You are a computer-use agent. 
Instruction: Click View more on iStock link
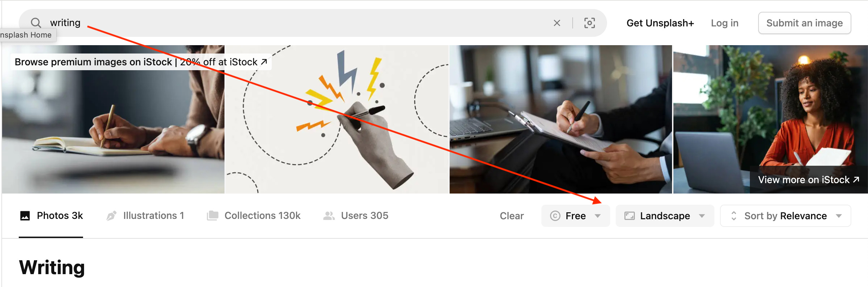809,180
